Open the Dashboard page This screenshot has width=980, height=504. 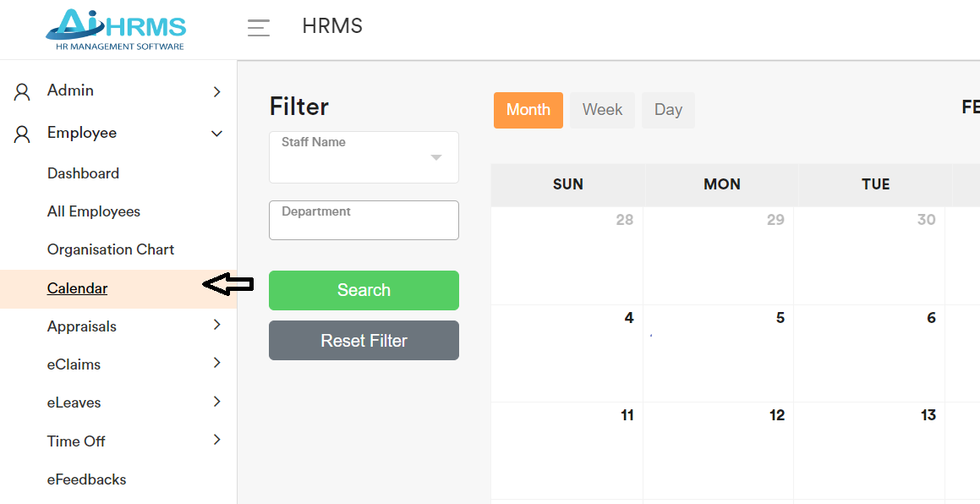tap(83, 173)
